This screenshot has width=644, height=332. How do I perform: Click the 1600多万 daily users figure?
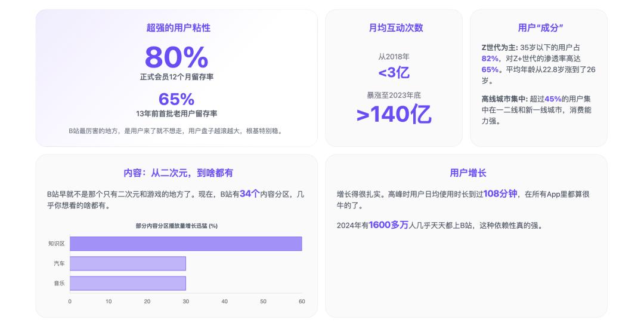point(389,225)
